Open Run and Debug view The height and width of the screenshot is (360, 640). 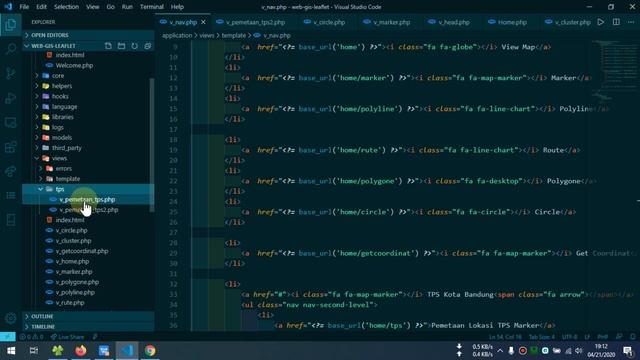(11, 98)
